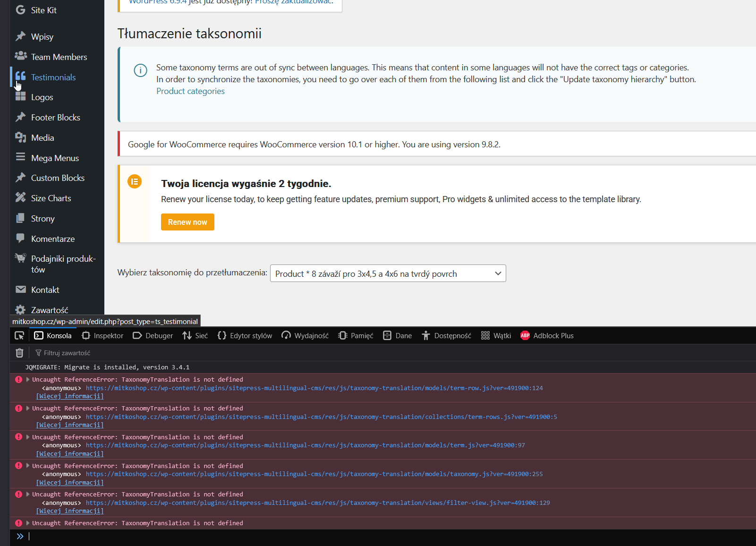Click the Custom Blocks pin icon

click(20, 178)
